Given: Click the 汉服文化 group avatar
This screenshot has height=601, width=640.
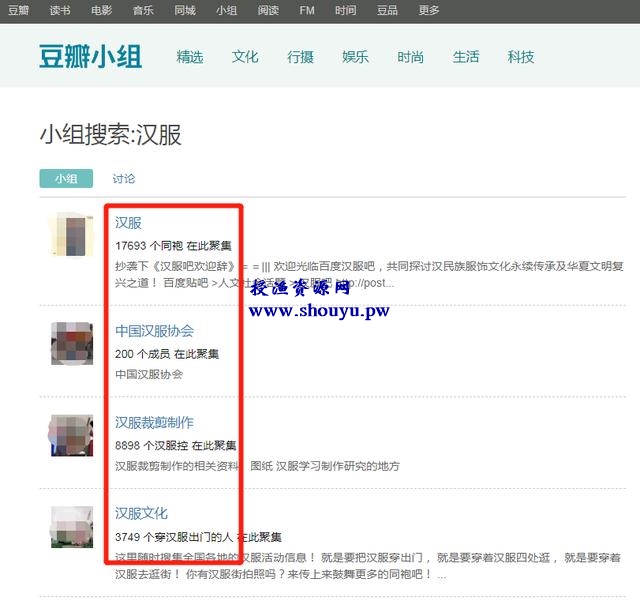Looking at the screenshot, I should point(72,527).
